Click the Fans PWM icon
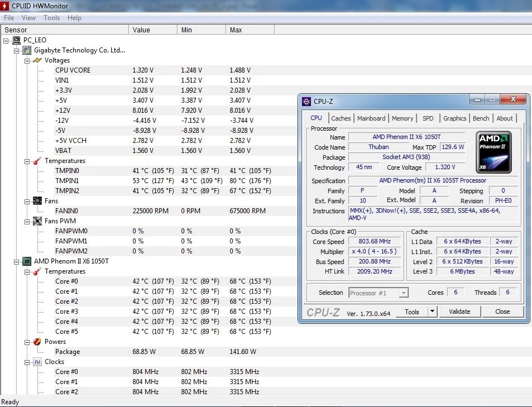 37,221
